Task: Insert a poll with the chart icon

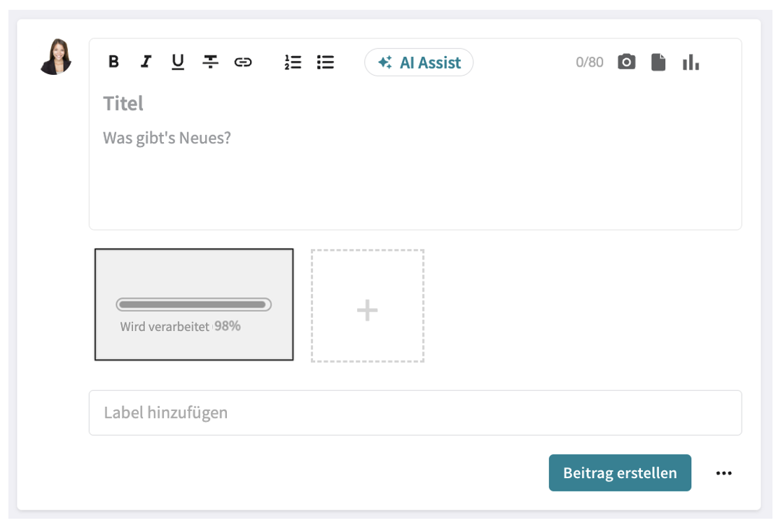Action: tap(691, 62)
